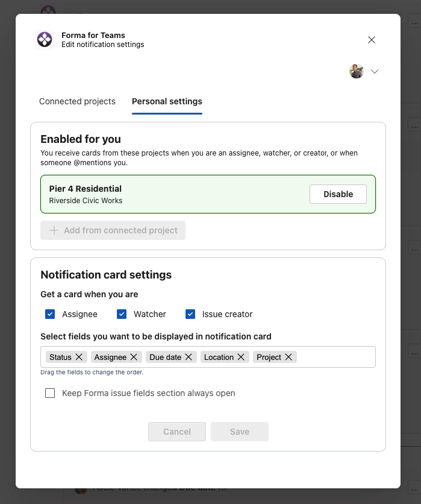Click the Location chip label
Screen dimensions: 421x504
tap(219, 357)
